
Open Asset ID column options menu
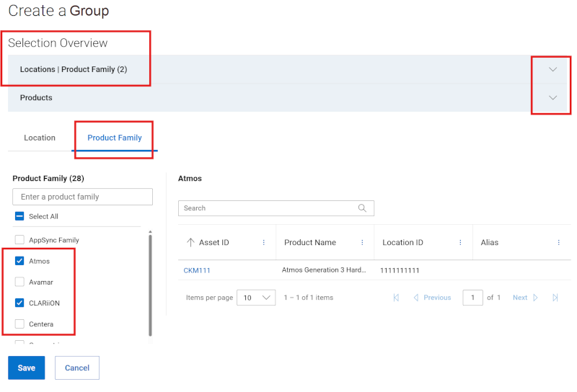[x=263, y=243]
